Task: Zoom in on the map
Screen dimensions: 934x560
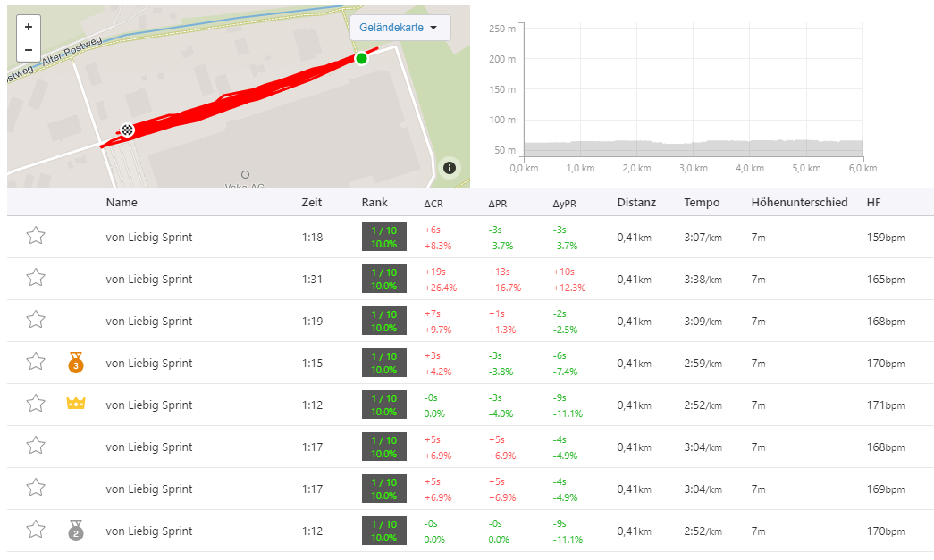Action: (29, 27)
